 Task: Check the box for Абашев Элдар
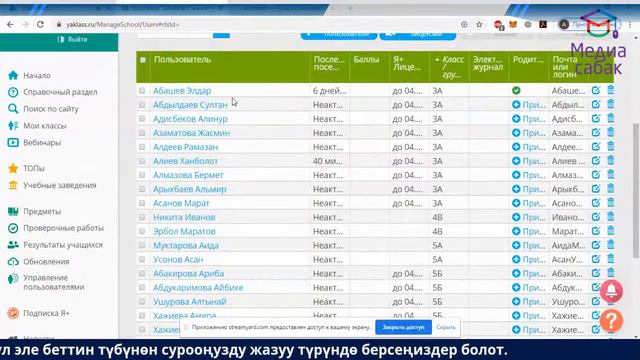[x=142, y=91]
